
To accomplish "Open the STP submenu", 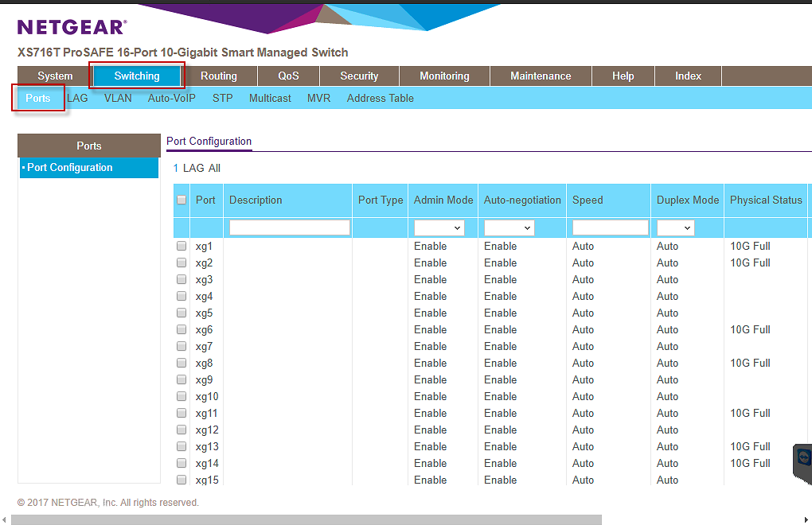I will coord(223,99).
